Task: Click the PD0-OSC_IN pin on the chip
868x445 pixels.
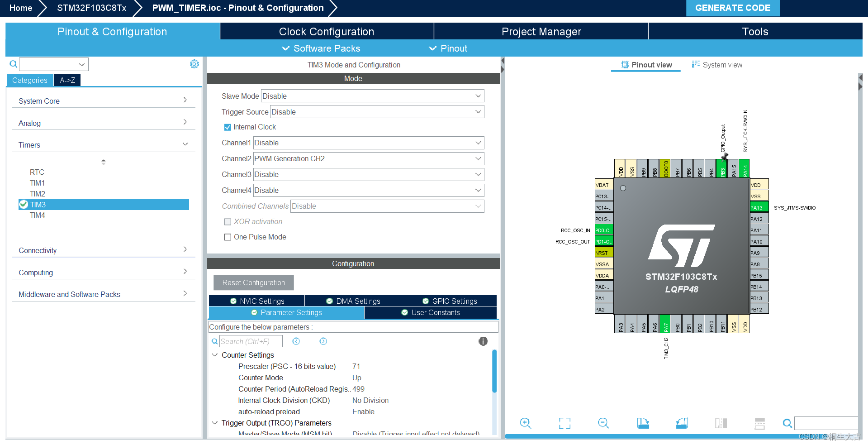Action: pos(604,230)
